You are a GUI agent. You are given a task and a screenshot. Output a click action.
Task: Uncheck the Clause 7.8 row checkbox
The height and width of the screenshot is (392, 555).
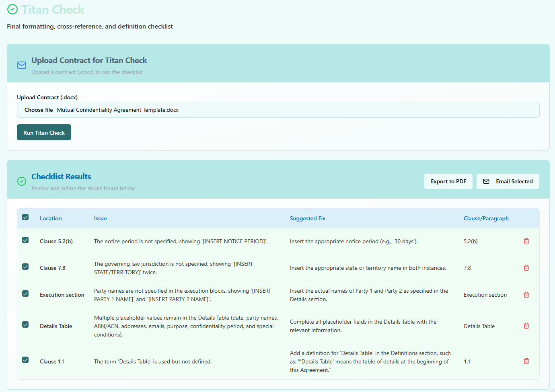(25, 267)
